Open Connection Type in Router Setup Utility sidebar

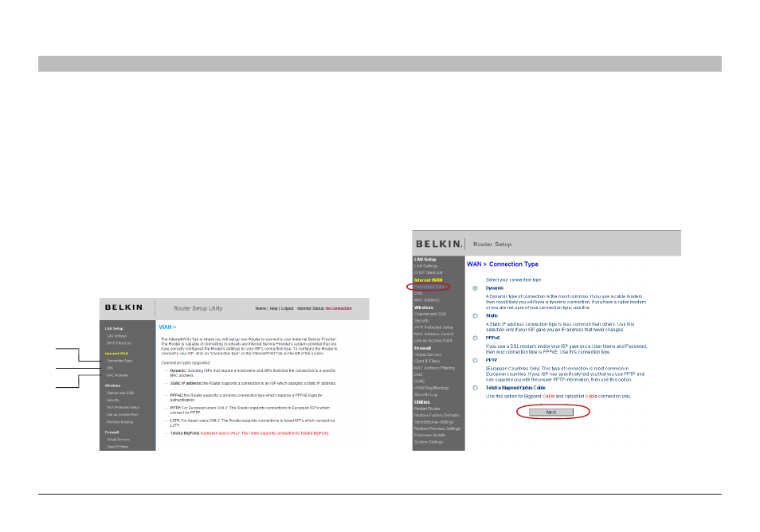click(x=119, y=361)
